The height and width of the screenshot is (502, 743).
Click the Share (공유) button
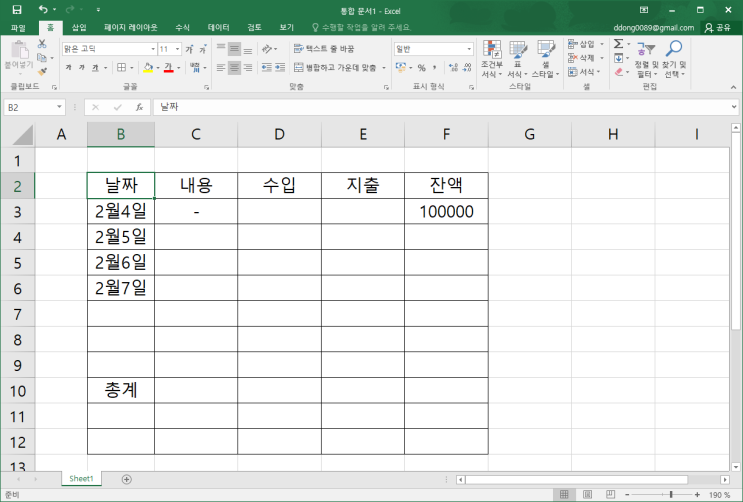[717, 28]
